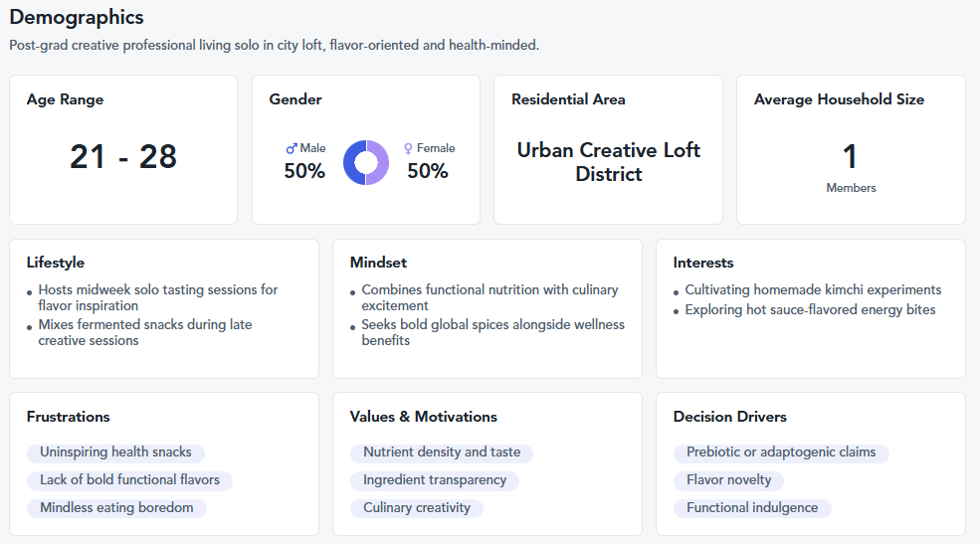Click the Demographics section heading

click(x=77, y=18)
